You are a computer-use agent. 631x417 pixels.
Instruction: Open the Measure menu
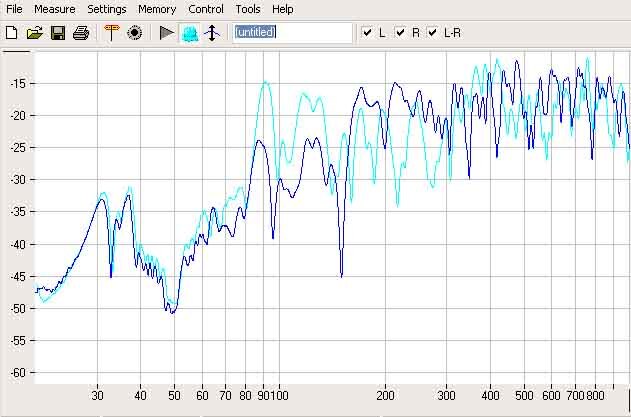[54, 9]
